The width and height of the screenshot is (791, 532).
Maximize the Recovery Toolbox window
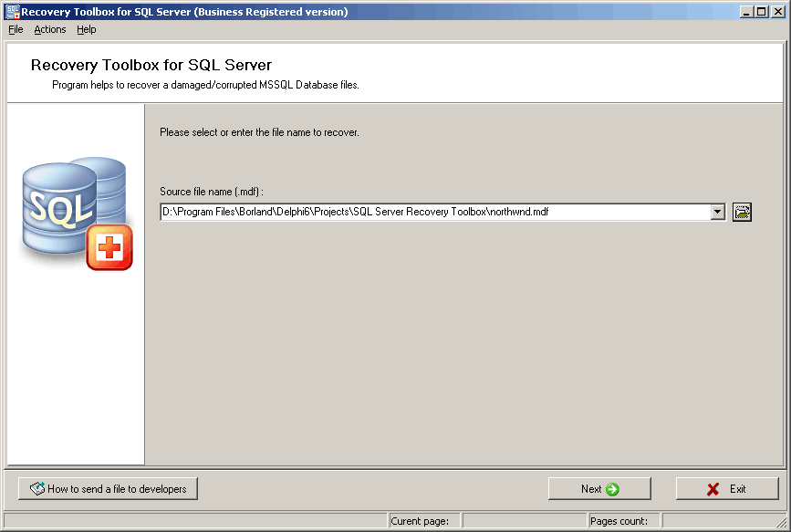[762, 12]
